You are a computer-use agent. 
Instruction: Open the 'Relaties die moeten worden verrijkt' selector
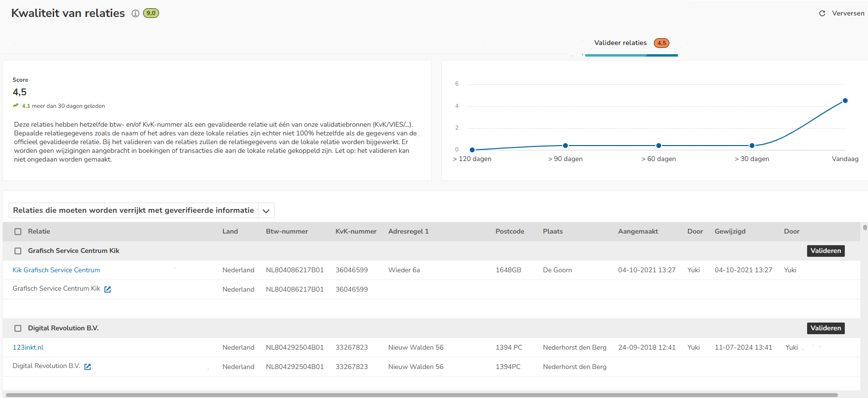pyautogui.click(x=133, y=210)
